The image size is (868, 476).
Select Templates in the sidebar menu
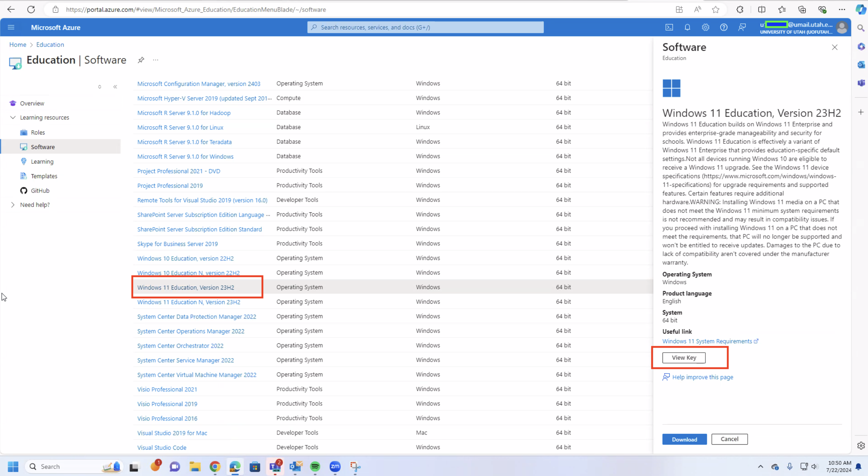tap(44, 176)
